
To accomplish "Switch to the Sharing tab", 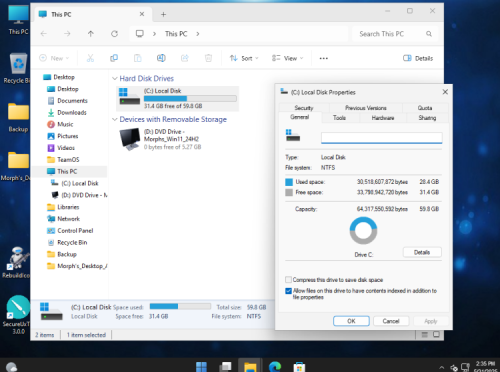I will tap(427, 118).
